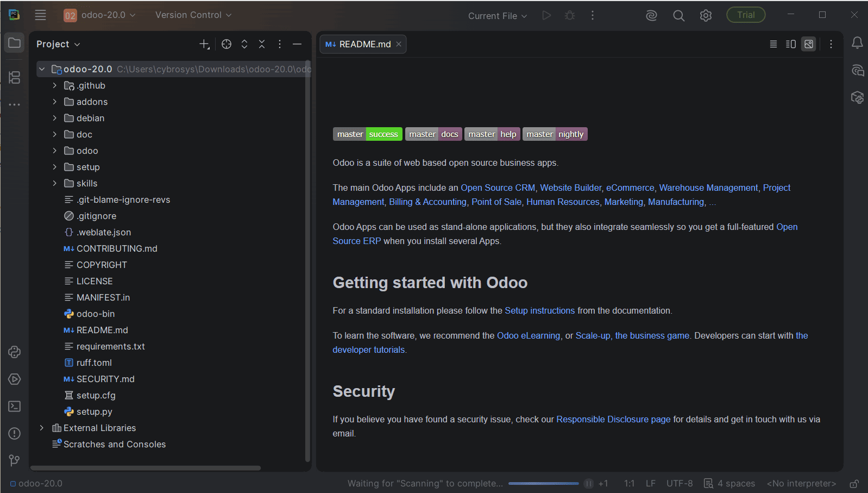The height and width of the screenshot is (493, 868).
Task: Open IDE settings gear
Action: pos(706,16)
